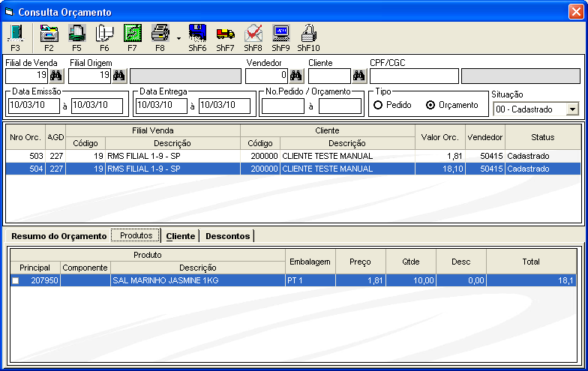Open the arrow next to F8 printer
This screenshot has height=371, width=588.
(178, 38)
